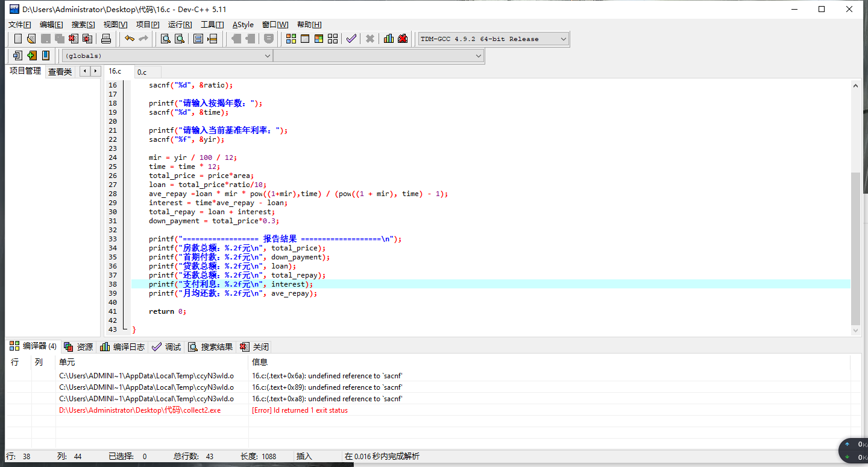This screenshot has width=868, height=467.
Task: Click the '插入' status bar entry
Action: [x=304, y=457]
